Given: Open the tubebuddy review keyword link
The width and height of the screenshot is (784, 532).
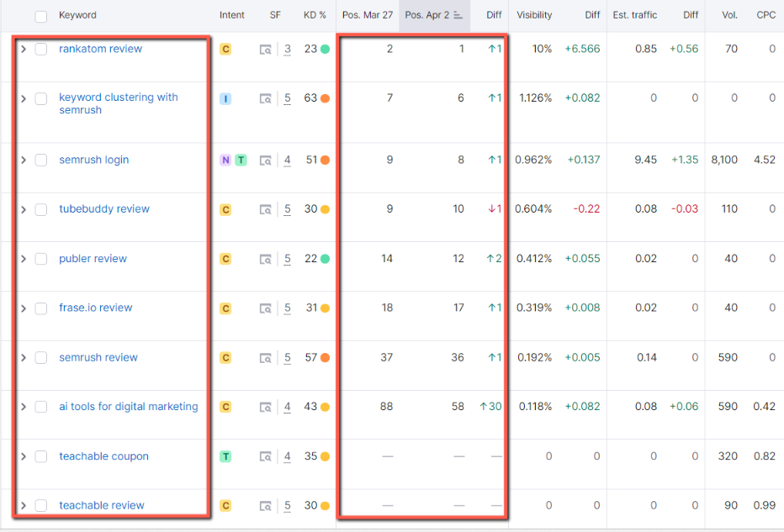Looking at the screenshot, I should tap(104, 208).
